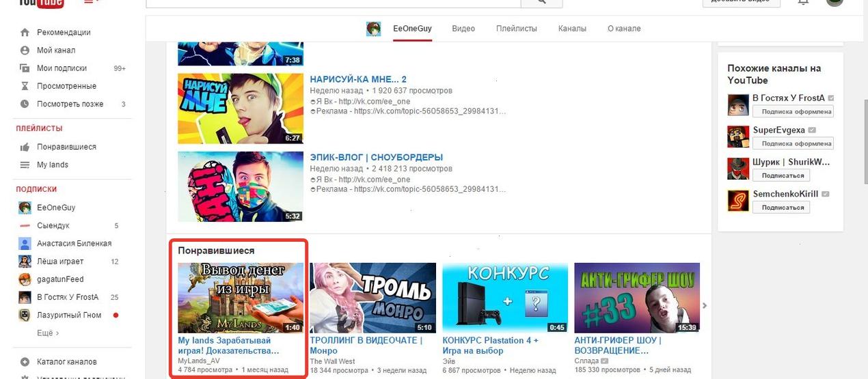This screenshot has height=379, width=868.
Task: Open the Понравившиеся section heading
Action: coord(216,251)
